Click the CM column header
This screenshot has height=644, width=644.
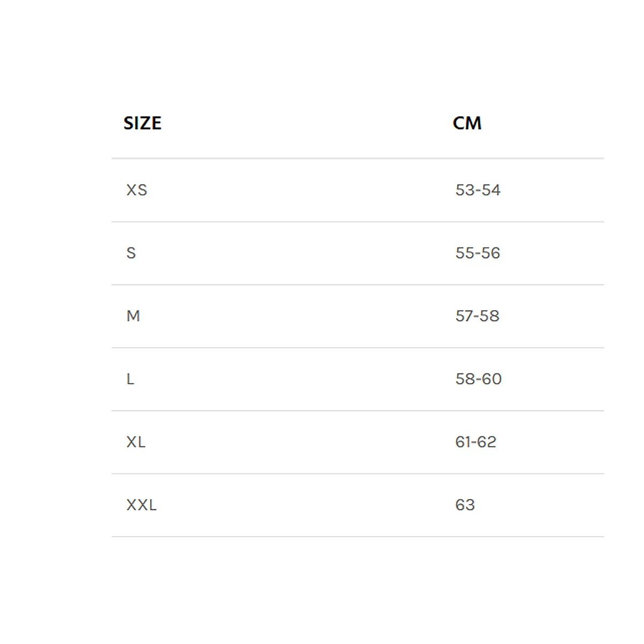click(467, 123)
